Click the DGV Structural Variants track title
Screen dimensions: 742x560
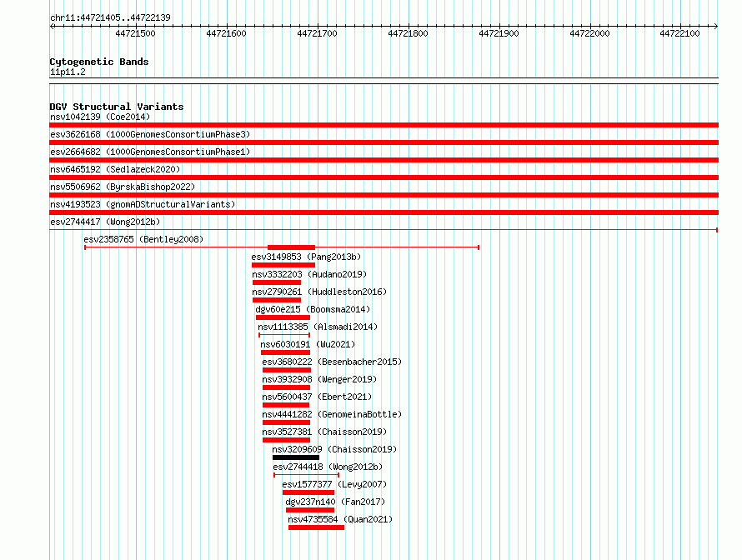tap(117, 107)
